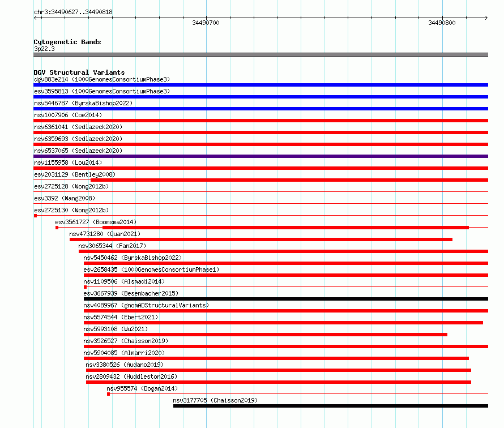Click nsv5993108 (Wu2021) label
The image size is (504, 428).
(116, 329)
